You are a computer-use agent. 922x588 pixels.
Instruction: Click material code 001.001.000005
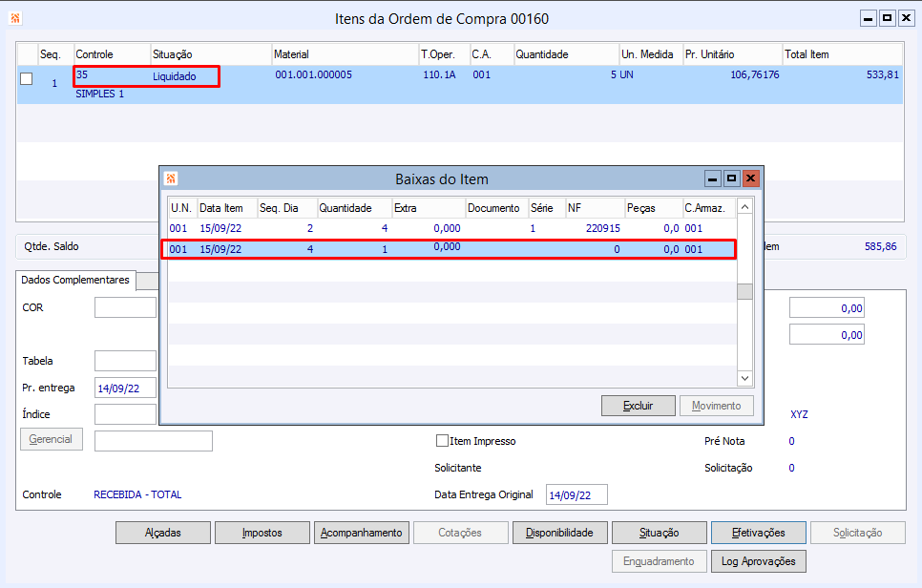point(313,74)
